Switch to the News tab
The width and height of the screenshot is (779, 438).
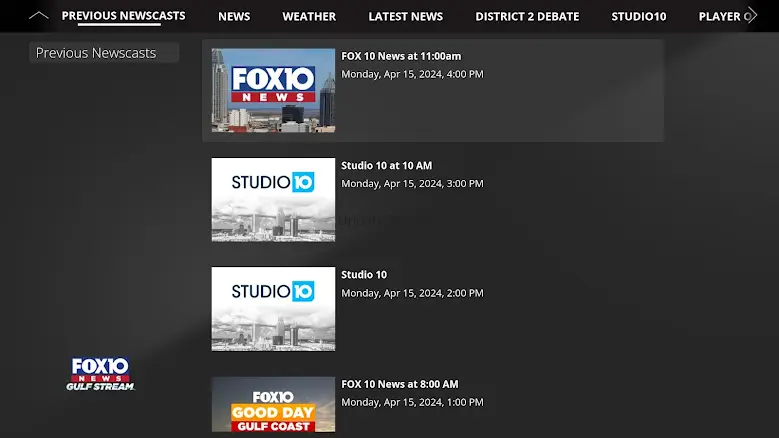coord(234,16)
